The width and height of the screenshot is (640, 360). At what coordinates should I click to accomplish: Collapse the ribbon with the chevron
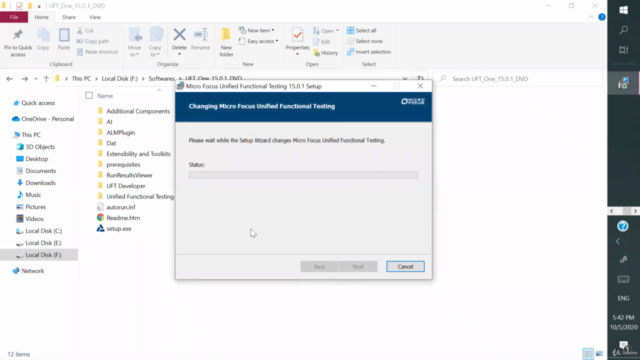(x=591, y=17)
